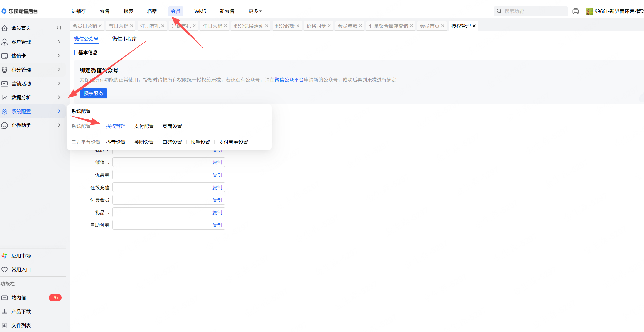This screenshot has height=332, width=644.
Task: Go to 会员首页 home icon
Action: 4,28
